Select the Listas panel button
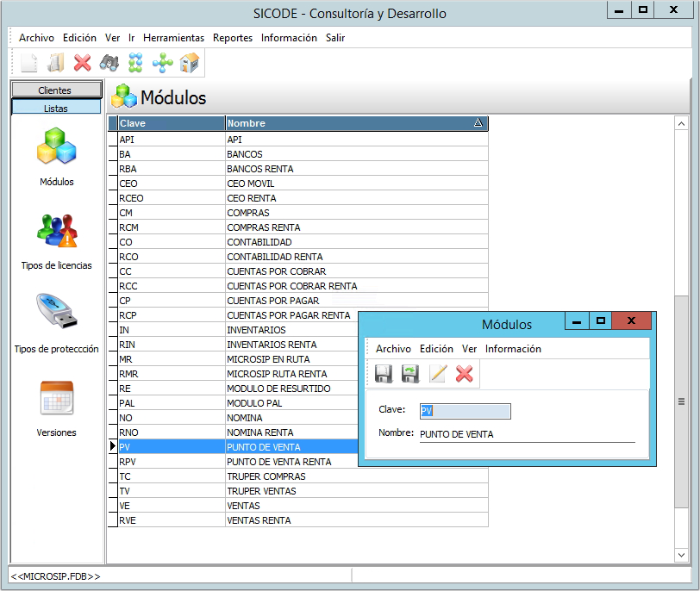Viewport: 700px width, 591px height. (x=55, y=108)
